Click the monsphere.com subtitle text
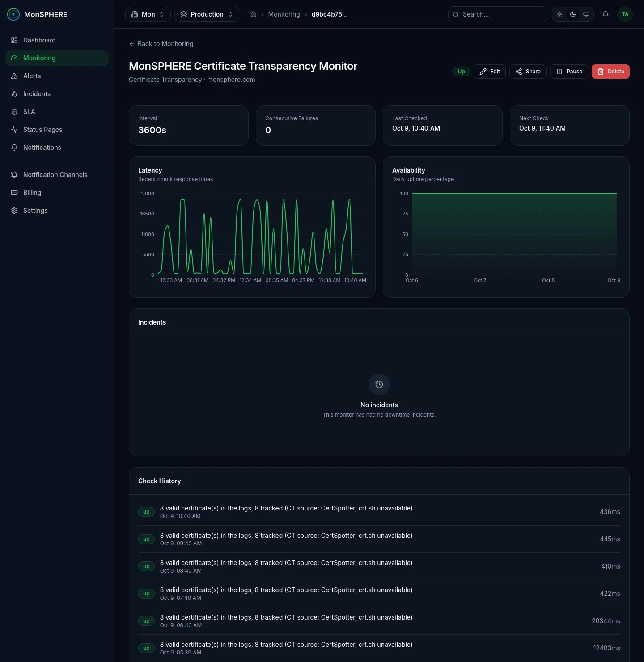Viewport: 644px width, 662px height. [231, 80]
